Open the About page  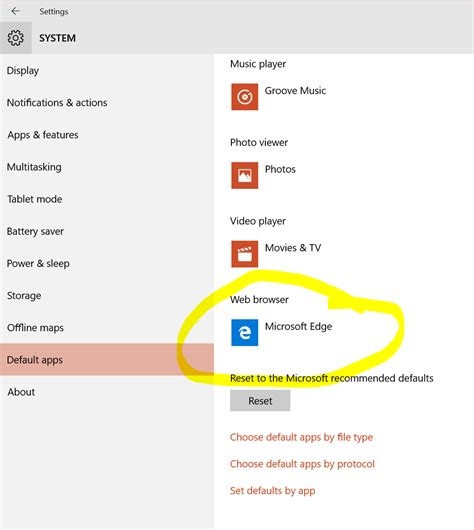[x=107, y=392]
